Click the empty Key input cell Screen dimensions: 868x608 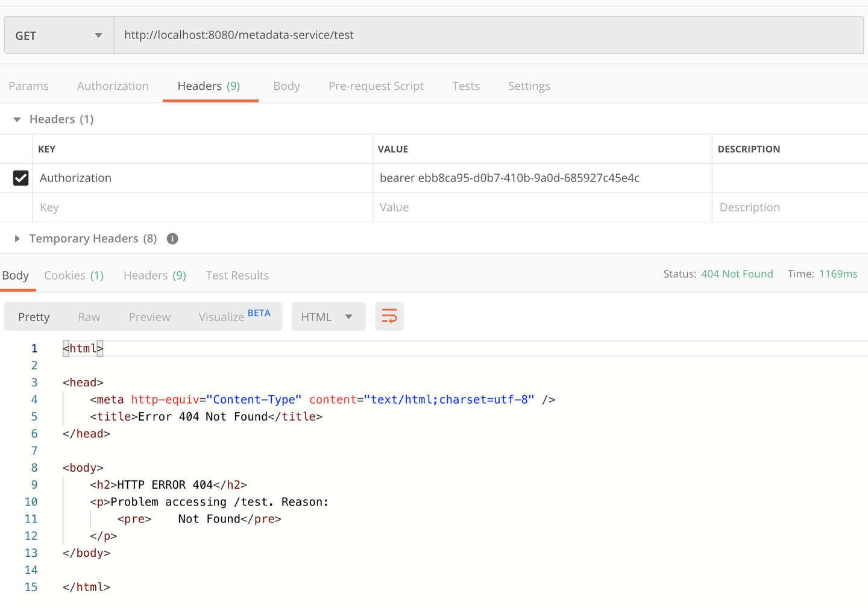pyautogui.click(x=202, y=207)
